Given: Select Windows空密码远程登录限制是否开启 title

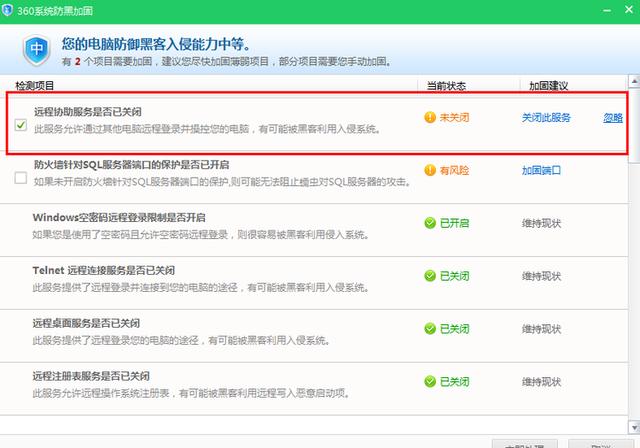Looking at the screenshot, I should pos(119,217).
